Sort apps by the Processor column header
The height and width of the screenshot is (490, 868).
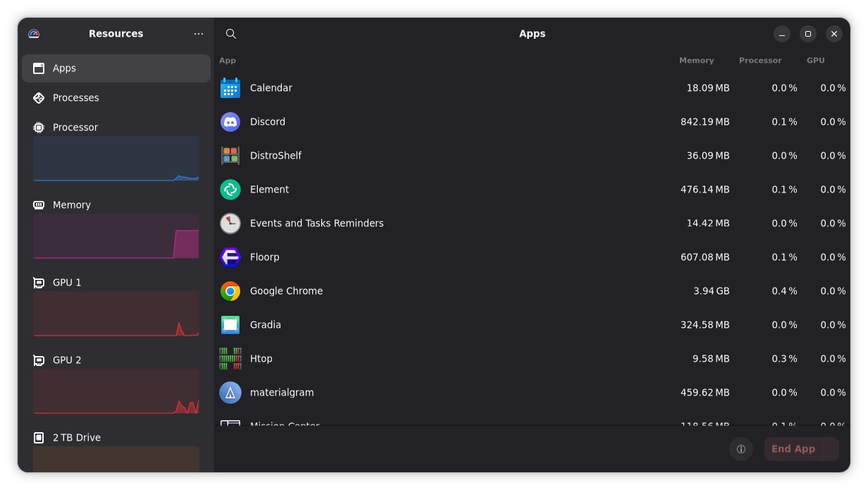[x=760, y=61]
